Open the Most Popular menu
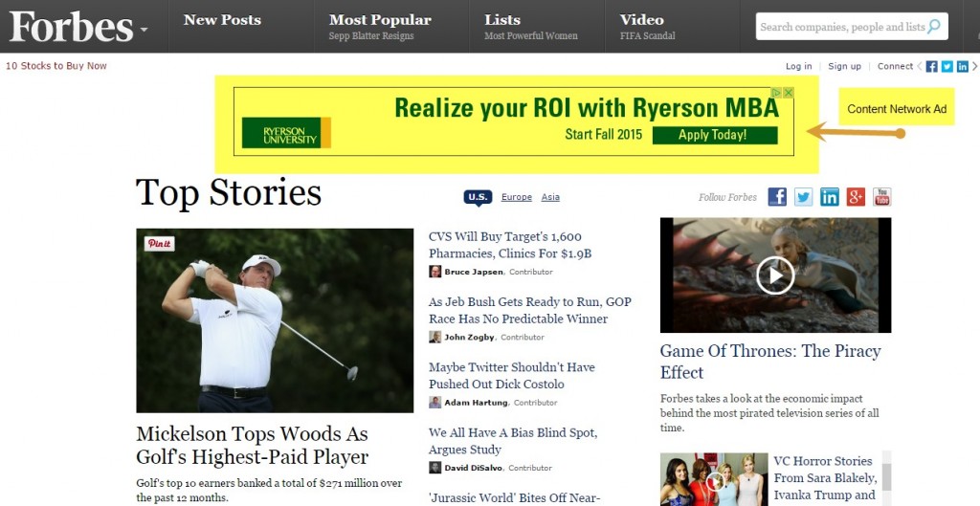Image resolution: width=980 pixels, height=506 pixels. point(380,20)
